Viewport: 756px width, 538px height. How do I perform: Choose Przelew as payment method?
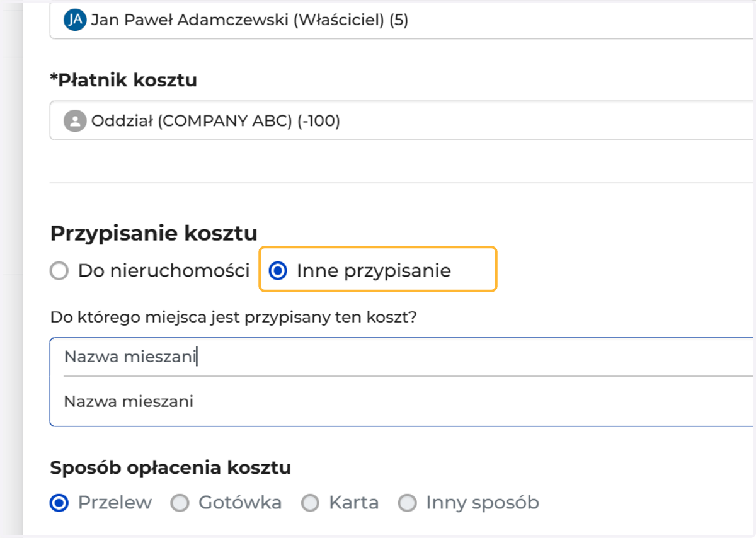59,503
